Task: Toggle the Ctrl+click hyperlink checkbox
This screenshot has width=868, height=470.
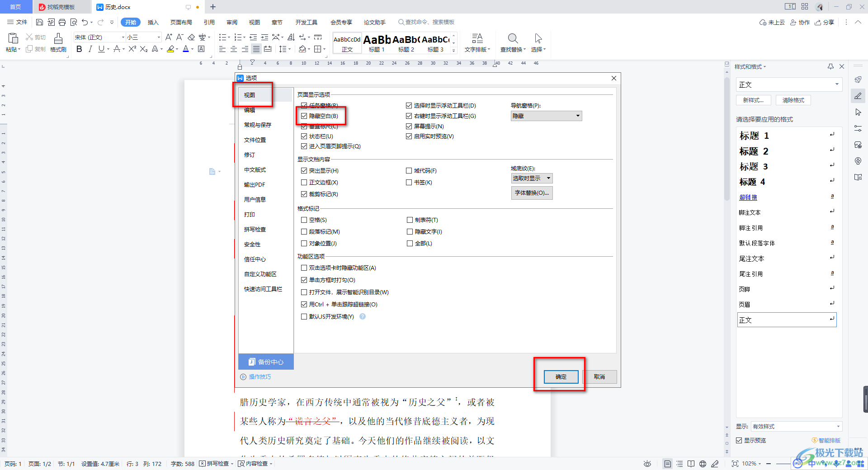Action: 304,305
